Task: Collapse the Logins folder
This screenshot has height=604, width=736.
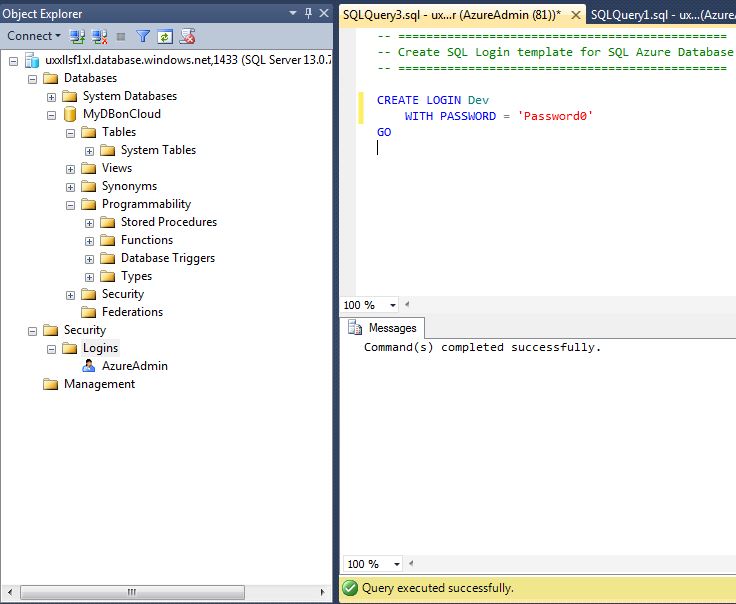Action: (x=52, y=349)
